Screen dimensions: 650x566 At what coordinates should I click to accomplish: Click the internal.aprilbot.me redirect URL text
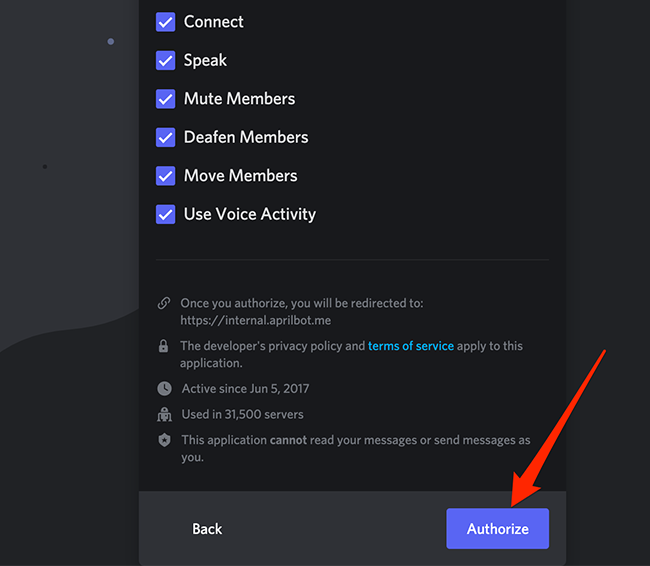point(254,321)
